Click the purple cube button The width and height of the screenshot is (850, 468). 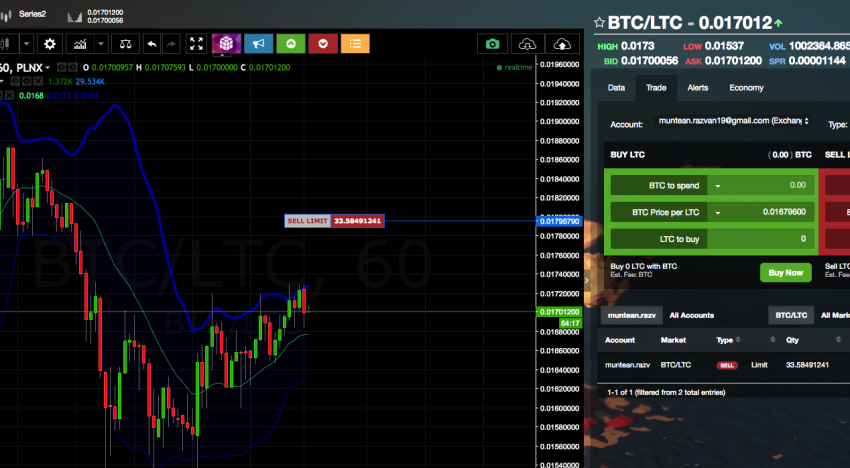coord(226,43)
